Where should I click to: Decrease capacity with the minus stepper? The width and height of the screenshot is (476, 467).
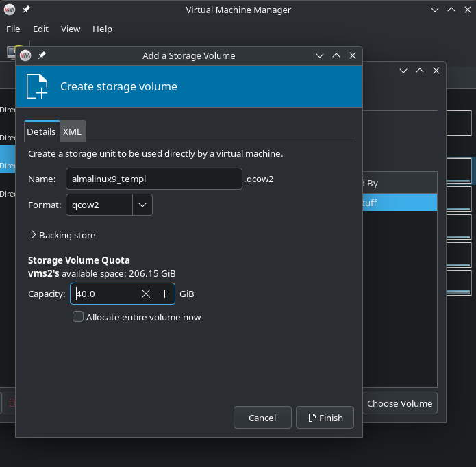(146, 294)
